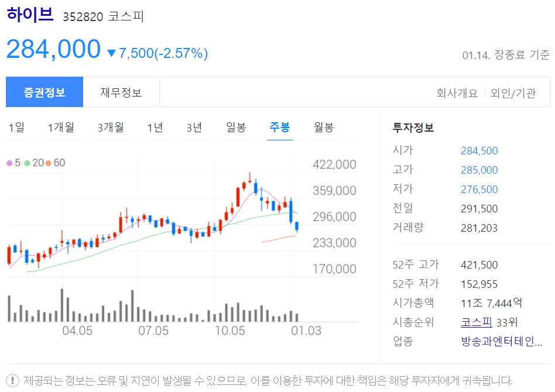Toggle the purple 5-week moving average dot

[9, 164]
